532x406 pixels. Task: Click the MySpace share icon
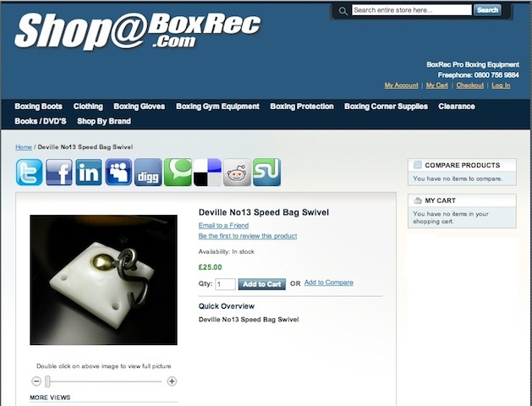118,173
